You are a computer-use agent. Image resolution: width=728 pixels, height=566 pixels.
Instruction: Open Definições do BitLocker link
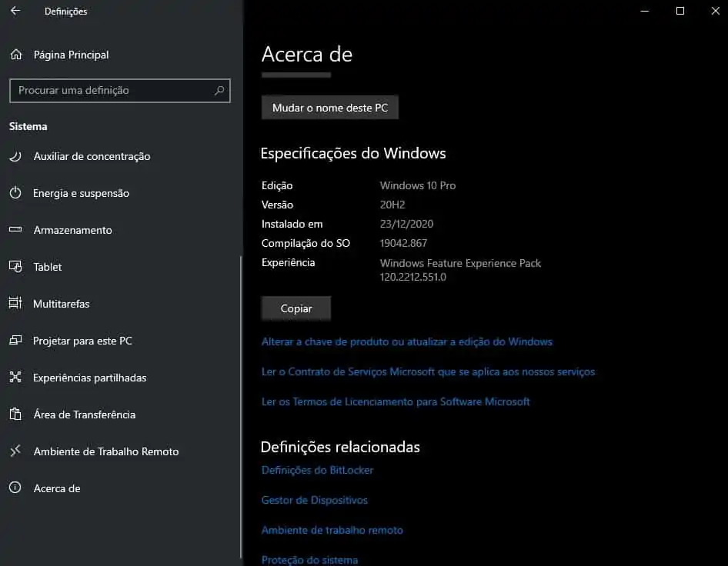coord(317,470)
